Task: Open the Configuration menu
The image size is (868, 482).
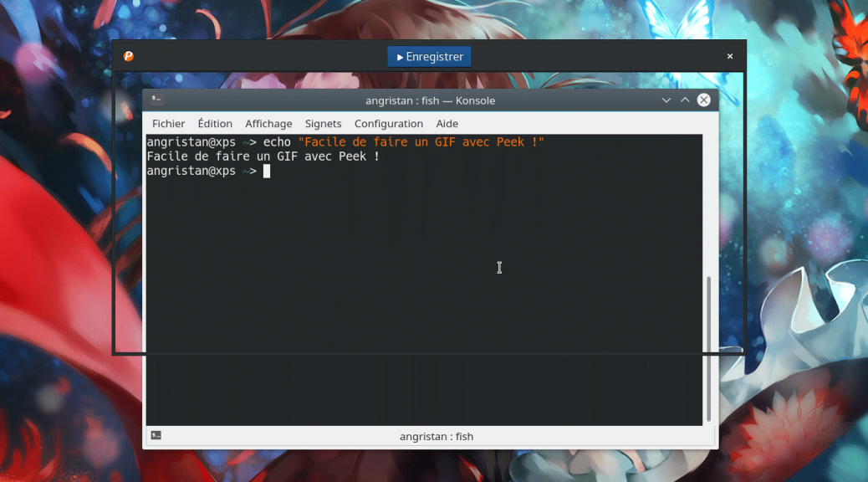Action: click(x=389, y=124)
